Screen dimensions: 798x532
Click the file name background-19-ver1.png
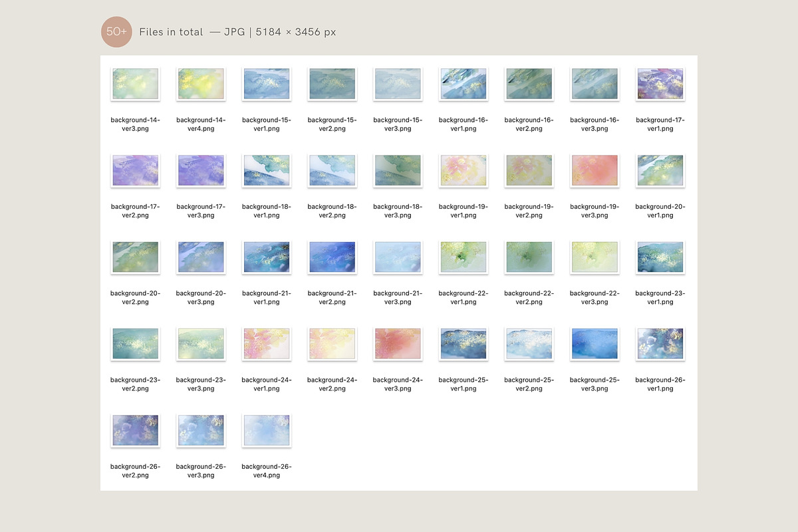464,211
